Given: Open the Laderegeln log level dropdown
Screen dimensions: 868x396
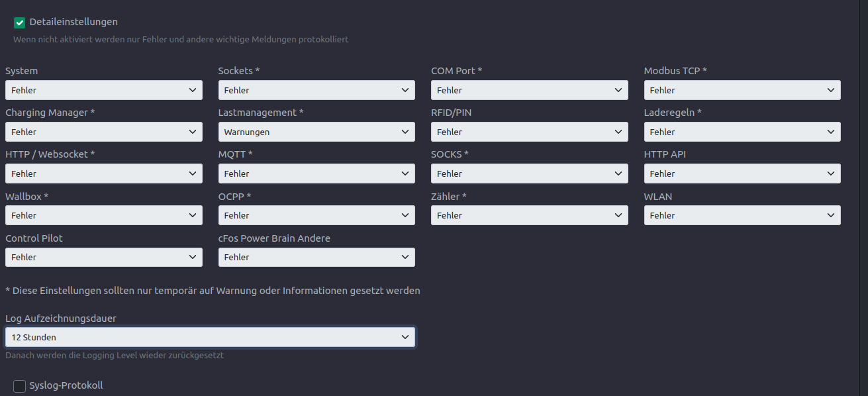Looking at the screenshot, I should [742, 132].
